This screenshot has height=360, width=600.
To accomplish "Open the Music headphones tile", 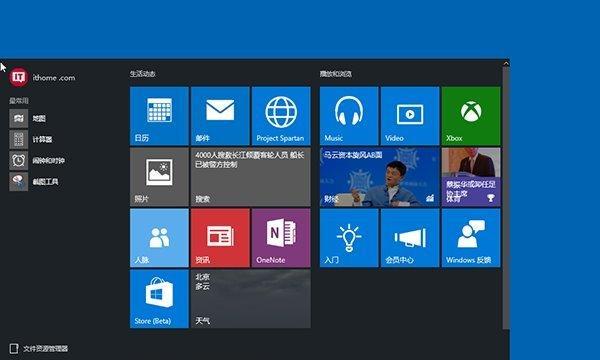I will (349, 116).
